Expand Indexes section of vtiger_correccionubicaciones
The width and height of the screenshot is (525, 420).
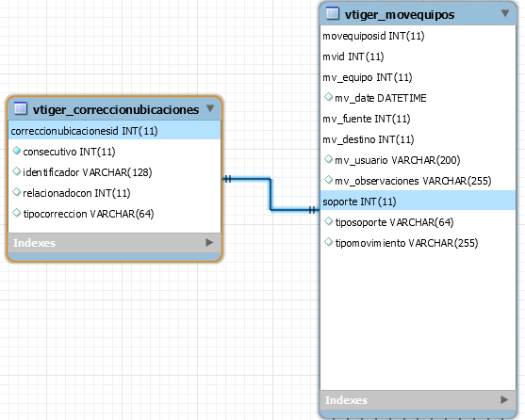209,242
